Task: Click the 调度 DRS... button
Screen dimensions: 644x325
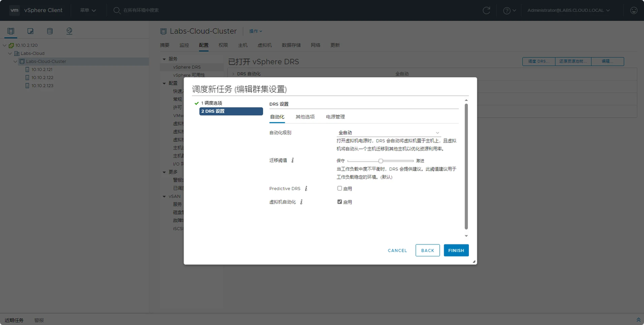Action: tap(539, 61)
